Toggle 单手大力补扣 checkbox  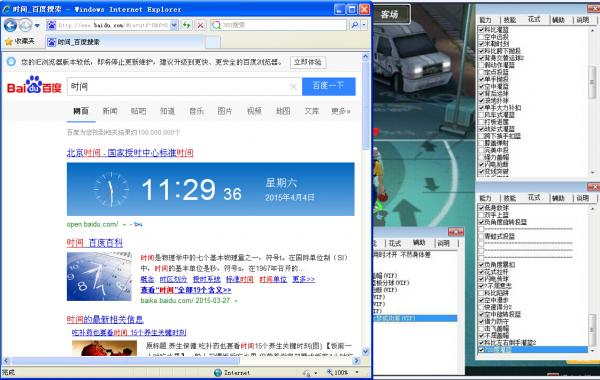pos(482,108)
